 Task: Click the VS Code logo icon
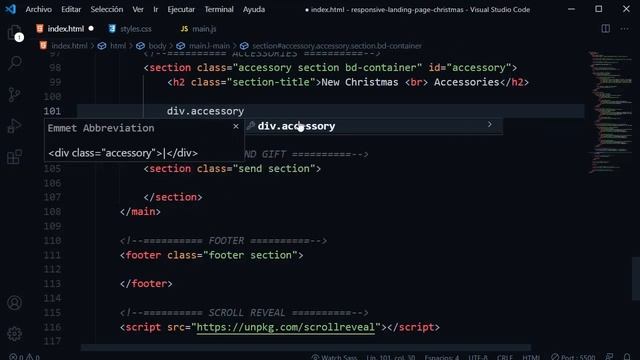(x=10, y=9)
